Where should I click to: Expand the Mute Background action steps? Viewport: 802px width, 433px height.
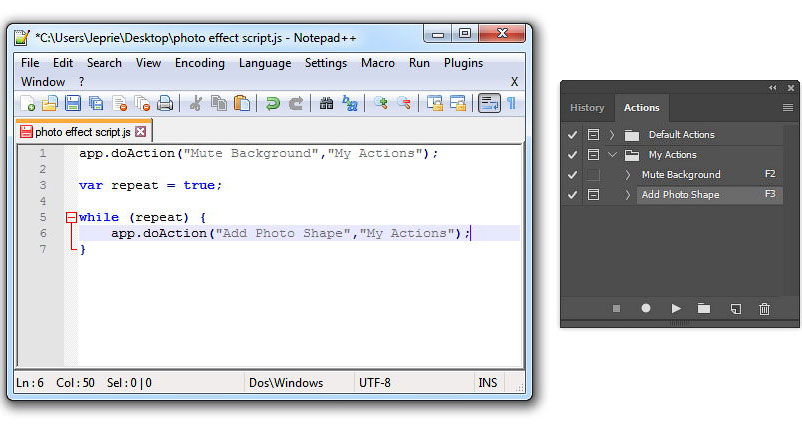(x=628, y=175)
